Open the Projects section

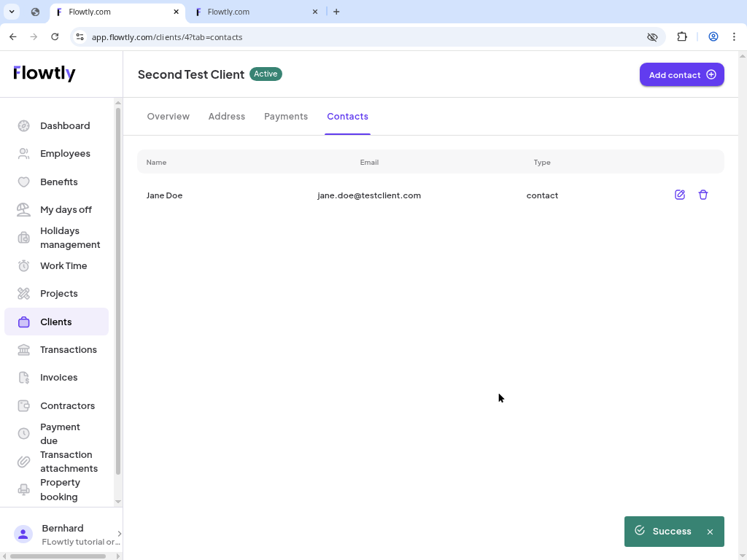pos(59,293)
